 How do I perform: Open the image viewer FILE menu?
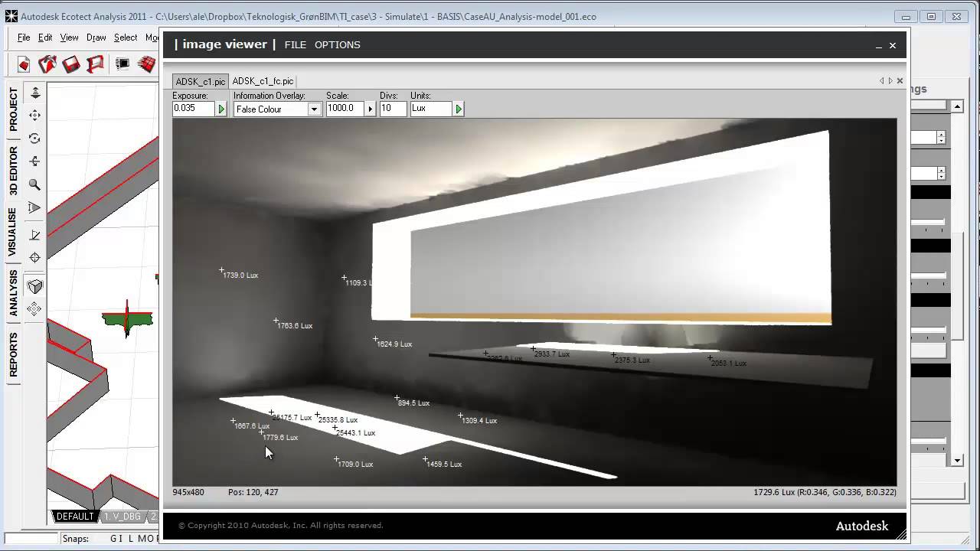295,44
